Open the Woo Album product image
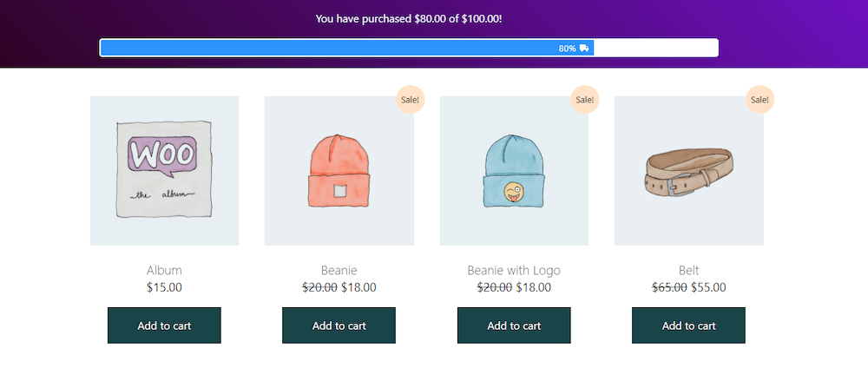The width and height of the screenshot is (868, 368). click(164, 171)
